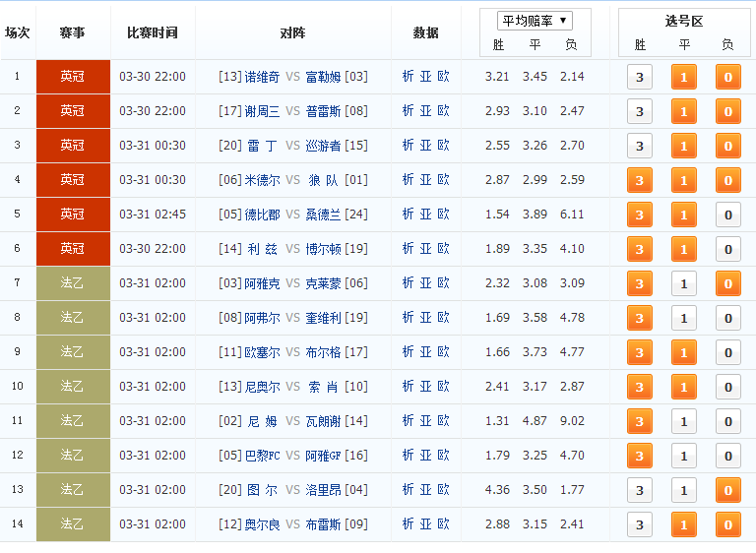This screenshot has width=756, height=553.
Task: Open 析 analysis for match 5 德比郡
Action: [x=408, y=215]
